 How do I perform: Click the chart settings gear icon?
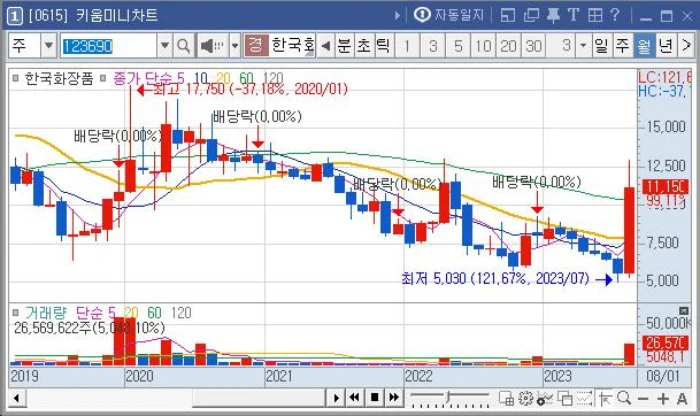(526, 398)
